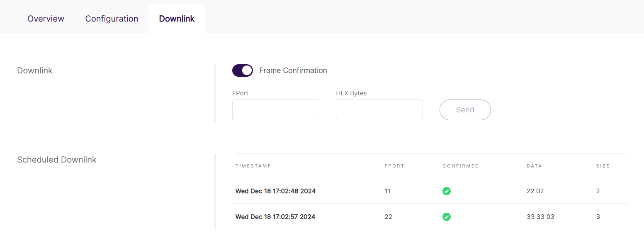Toggle the Frame Confirmation switch

click(x=243, y=70)
